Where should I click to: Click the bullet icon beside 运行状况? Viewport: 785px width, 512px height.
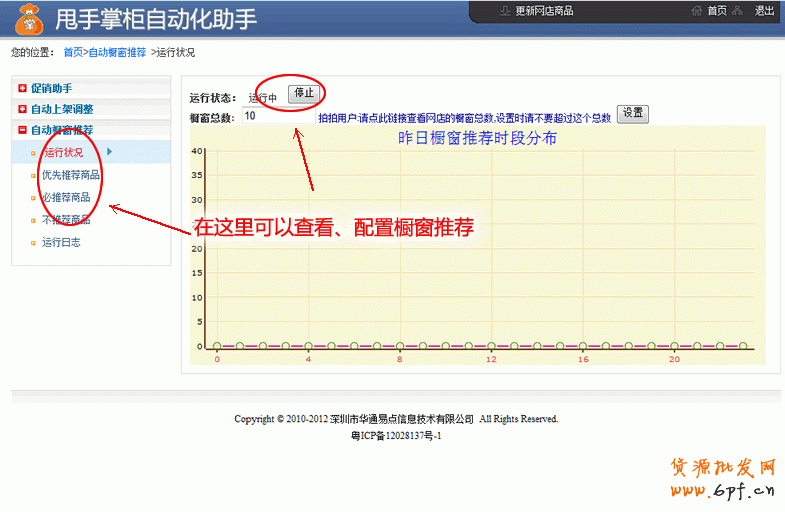pyautogui.click(x=33, y=153)
